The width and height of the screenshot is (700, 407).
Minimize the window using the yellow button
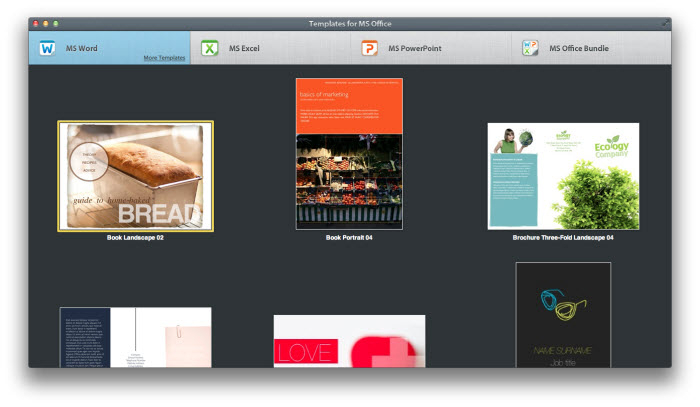(x=46, y=22)
